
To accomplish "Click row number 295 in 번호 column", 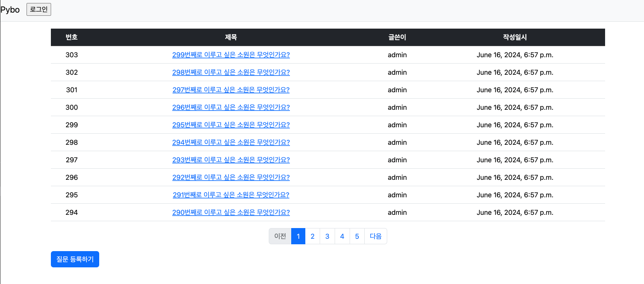I will click(x=72, y=195).
